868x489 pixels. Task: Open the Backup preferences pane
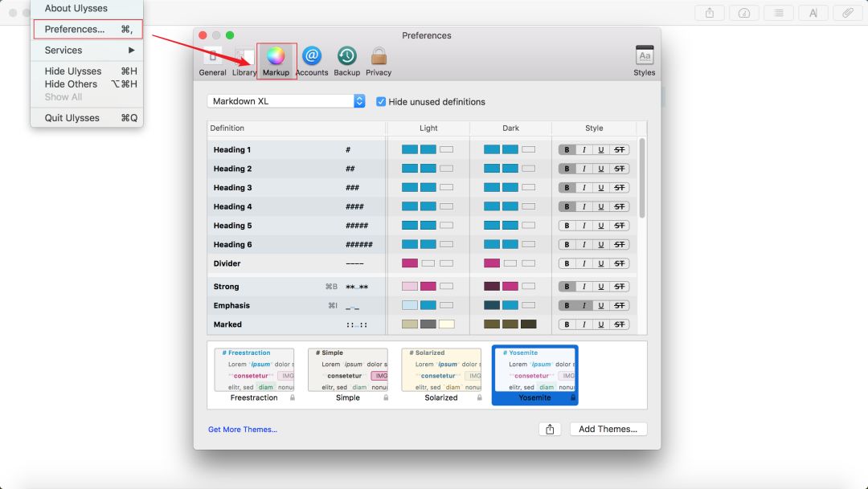coord(347,61)
